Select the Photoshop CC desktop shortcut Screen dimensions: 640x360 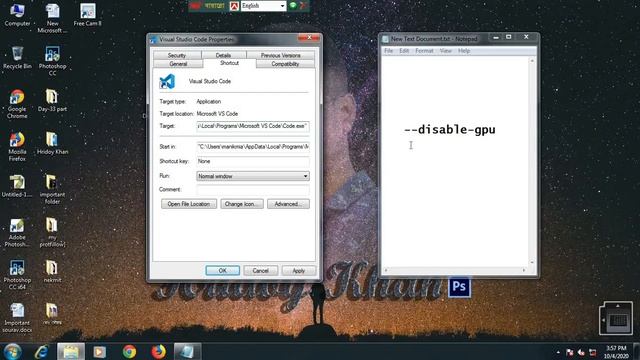[x=52, y=61]
